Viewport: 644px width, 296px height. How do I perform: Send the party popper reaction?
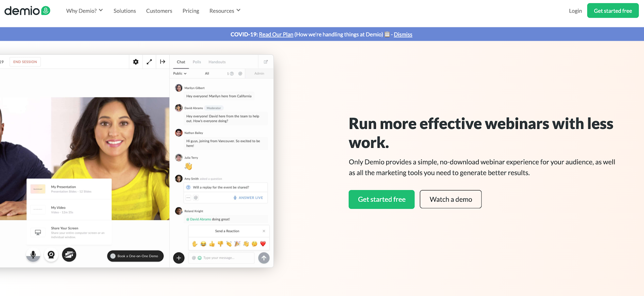237,244
